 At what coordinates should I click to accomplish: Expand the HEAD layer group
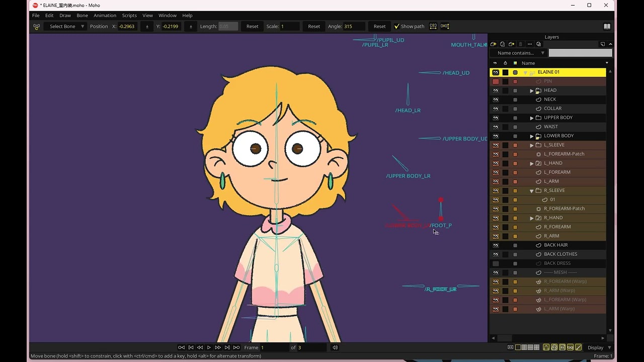click(532, 90)
